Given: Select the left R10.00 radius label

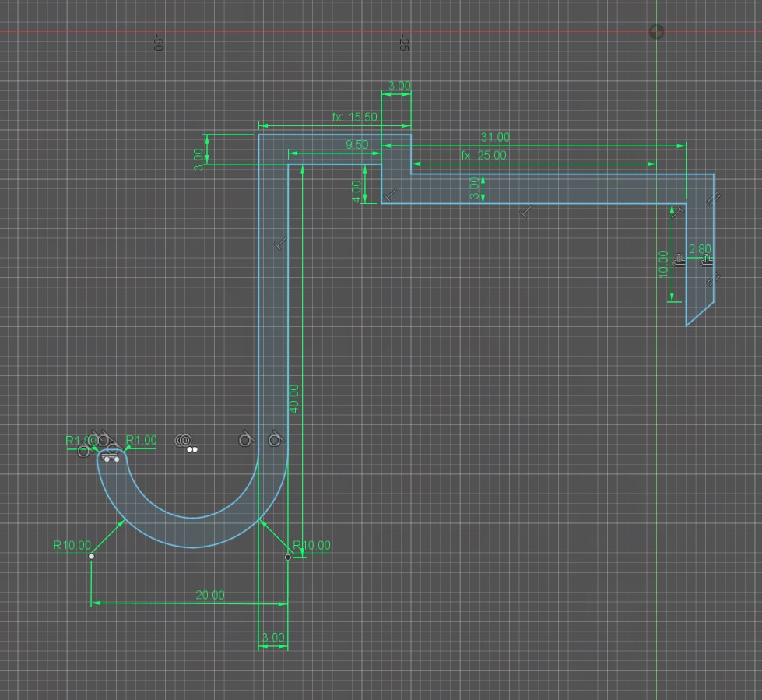Looking at the screenshot, I should pos(72,545).
